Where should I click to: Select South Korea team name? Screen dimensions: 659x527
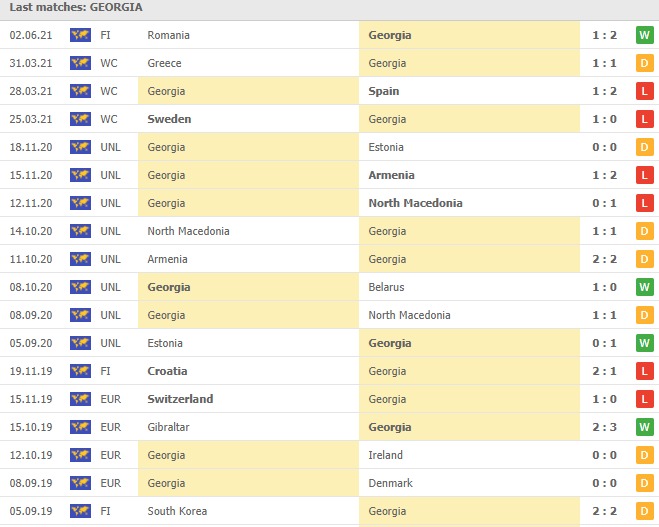tap(177, 511)
